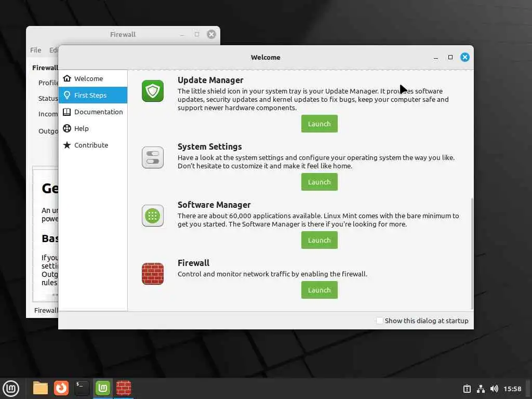Open the Update Manager tray icon

point(467,389)
